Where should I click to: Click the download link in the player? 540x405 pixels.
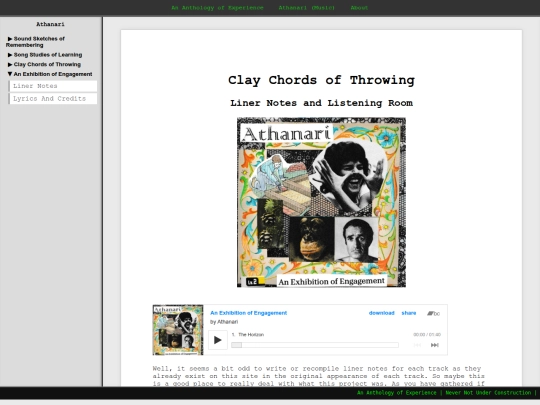pyautogui.click(x=382, y=313)
